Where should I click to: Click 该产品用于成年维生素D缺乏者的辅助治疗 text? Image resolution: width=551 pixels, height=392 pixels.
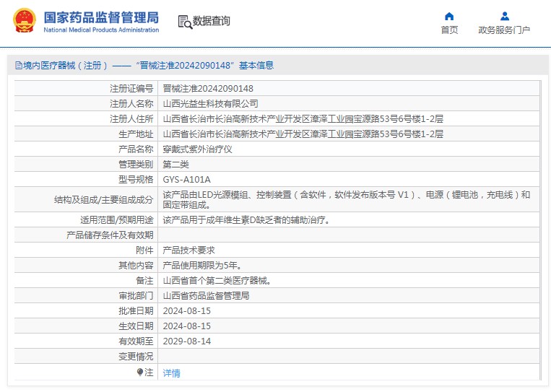[246, 220]
